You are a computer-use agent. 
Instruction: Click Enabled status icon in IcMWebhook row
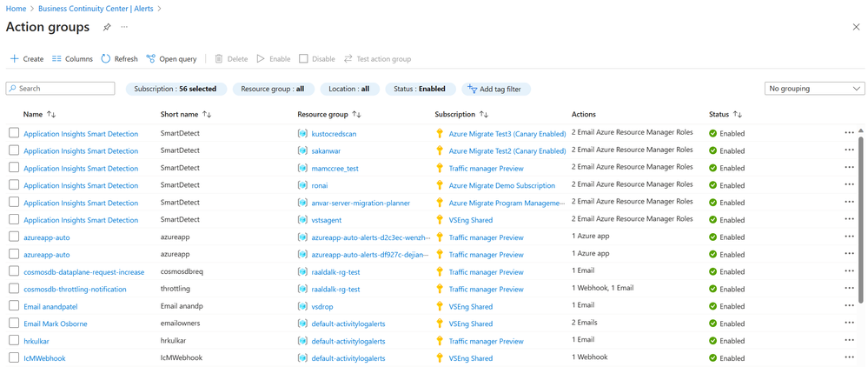coord(713,357)
